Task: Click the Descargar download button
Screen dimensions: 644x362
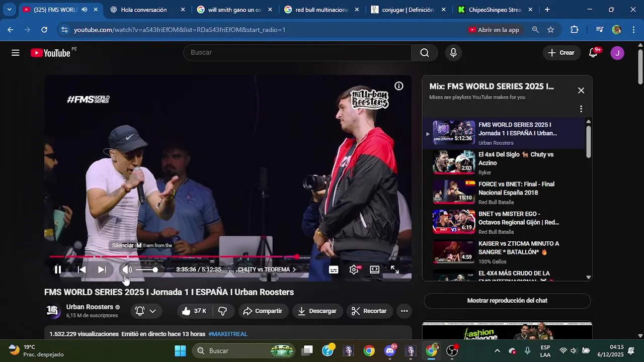Action: click(x=317, y=311)
